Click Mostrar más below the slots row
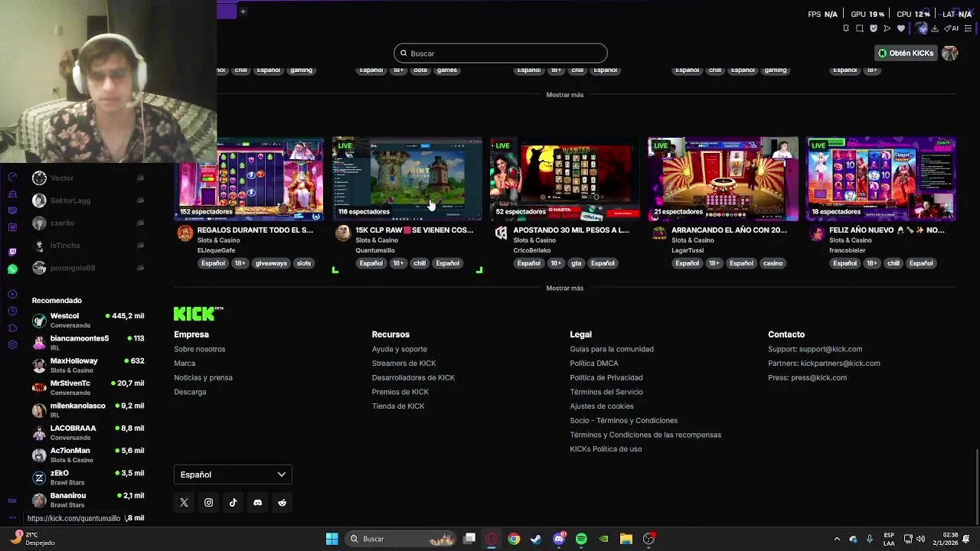The image size is (980, 551). point(564,289)
